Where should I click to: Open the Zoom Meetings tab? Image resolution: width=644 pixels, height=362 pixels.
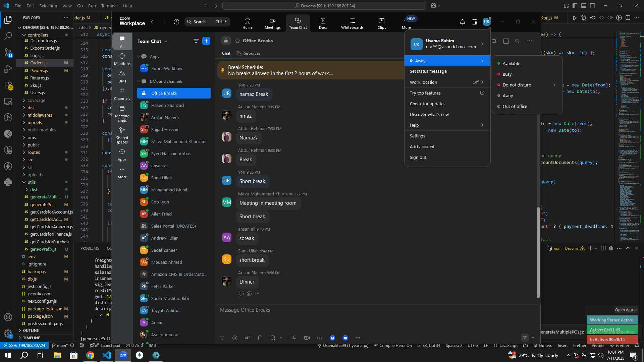(x=272, y=23)
